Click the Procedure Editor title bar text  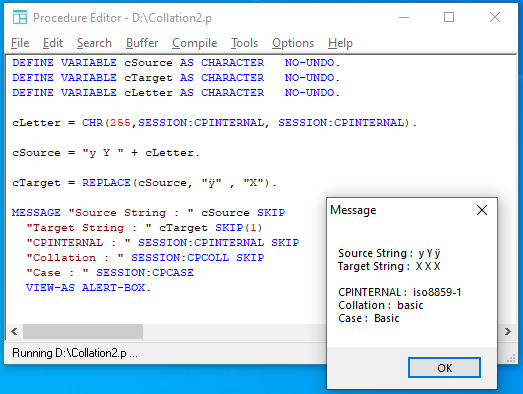pyautogui.click(x=122, y=18)
